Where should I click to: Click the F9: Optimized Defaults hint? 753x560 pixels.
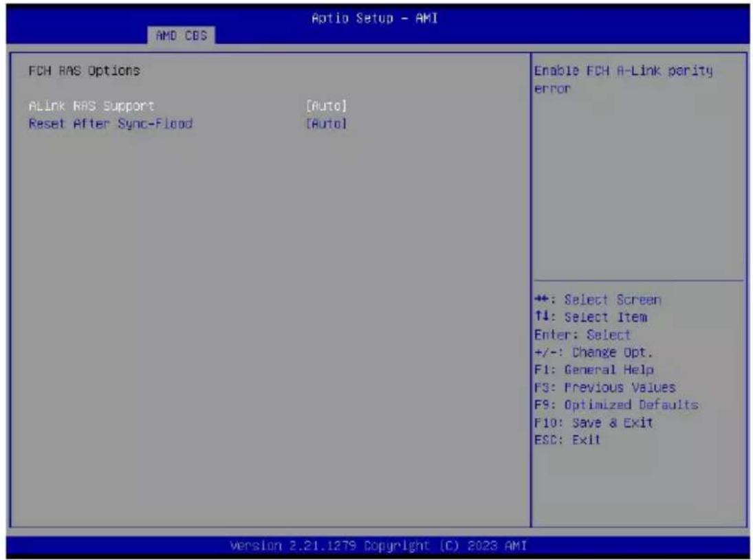click(x=616, y=405)
